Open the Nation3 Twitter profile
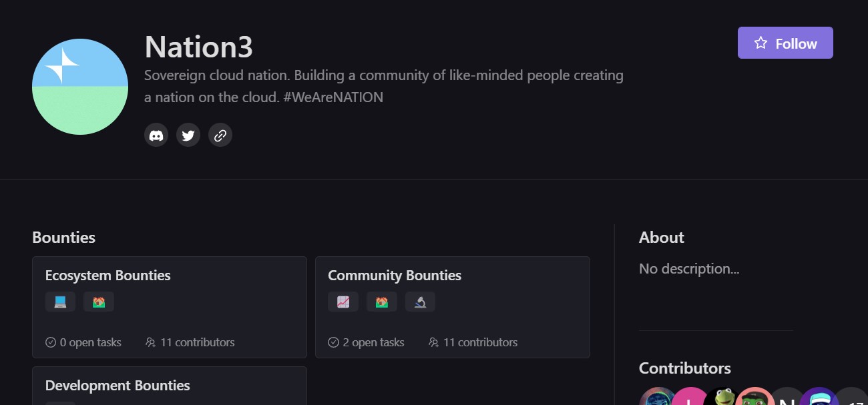This screenshot has width=868, height=405. pos(188,135)
